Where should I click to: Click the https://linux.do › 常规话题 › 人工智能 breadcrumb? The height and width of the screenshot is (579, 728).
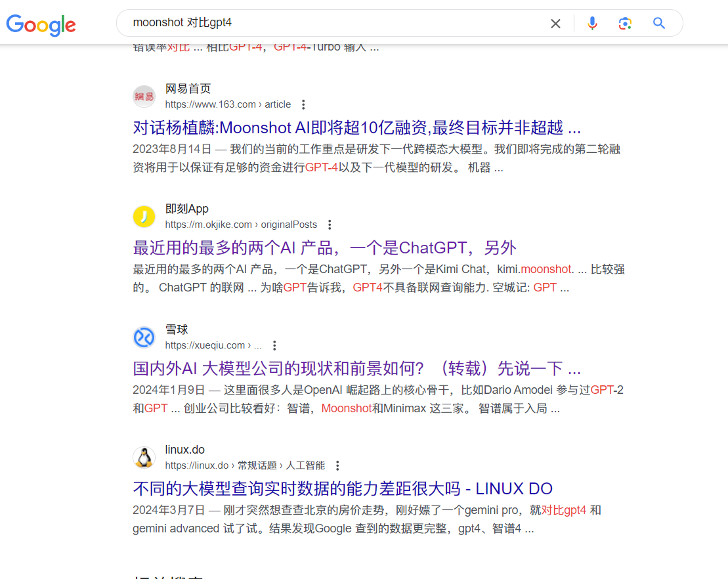(245, 465)
